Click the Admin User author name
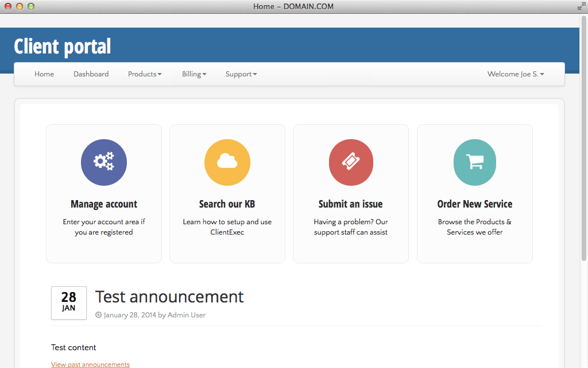The height and width of the screenshot is (368, 588). (x=186, y=315)
